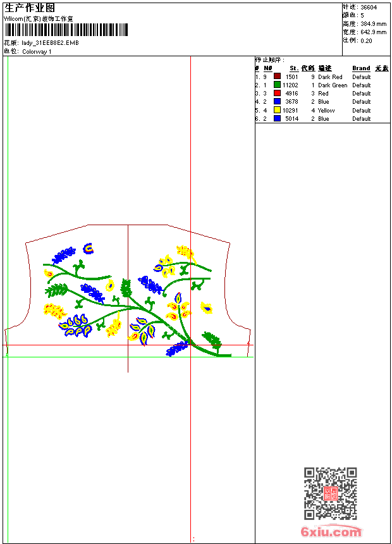Image resolution: width=392 pixels, height=544 pixels.
Task: Select the Colorway 1 label
Action: coord(37,51)
